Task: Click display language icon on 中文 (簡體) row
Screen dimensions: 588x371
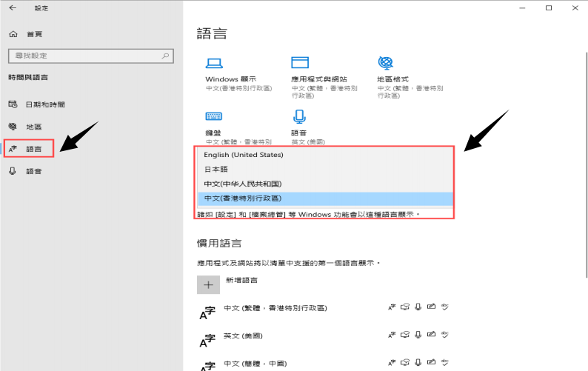Action: tap(392, 362)
